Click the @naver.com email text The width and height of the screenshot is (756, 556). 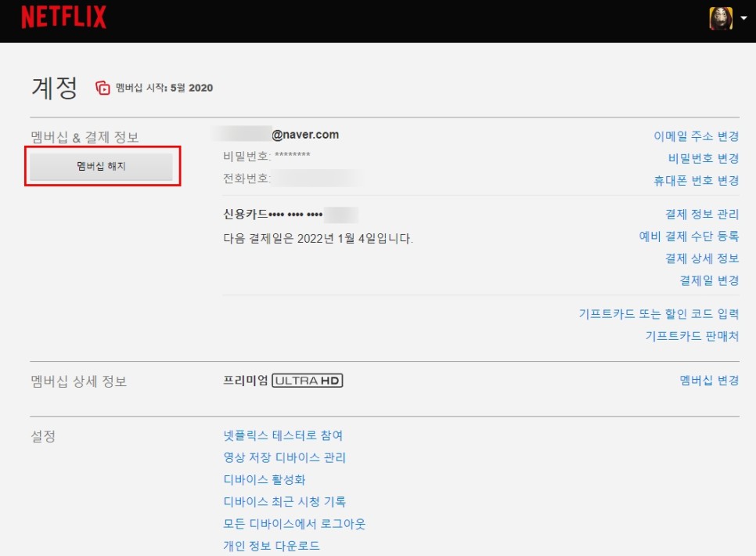coord(305,135)
